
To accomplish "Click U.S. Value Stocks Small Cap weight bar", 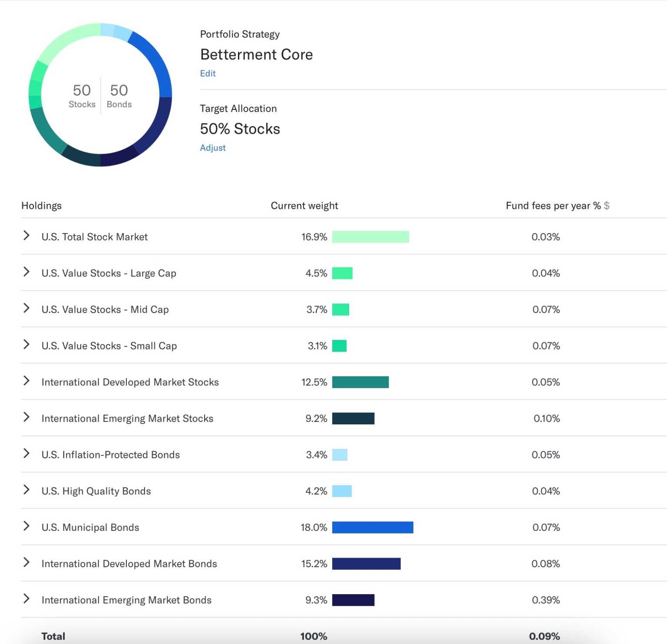I will tap(339, 346).
